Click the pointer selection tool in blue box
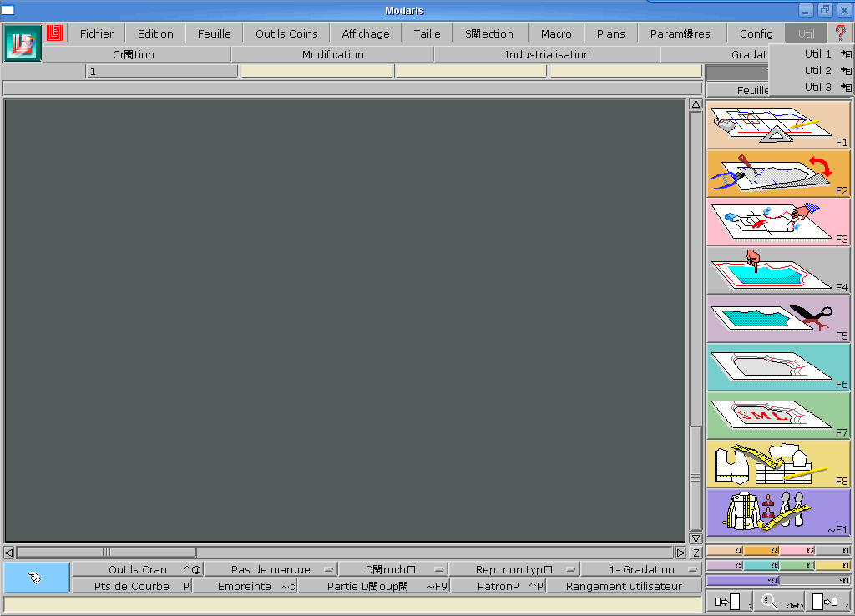 pyautogui.click(x=36, y=578)
